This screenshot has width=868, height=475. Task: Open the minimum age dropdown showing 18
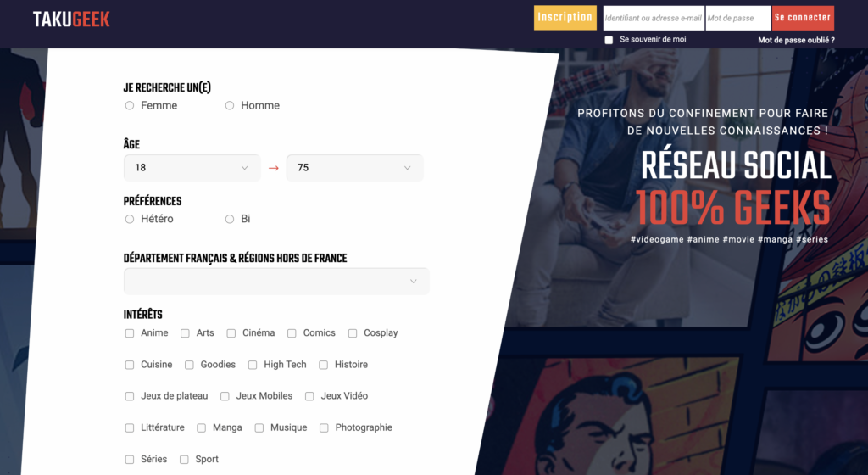coord(192,168)
